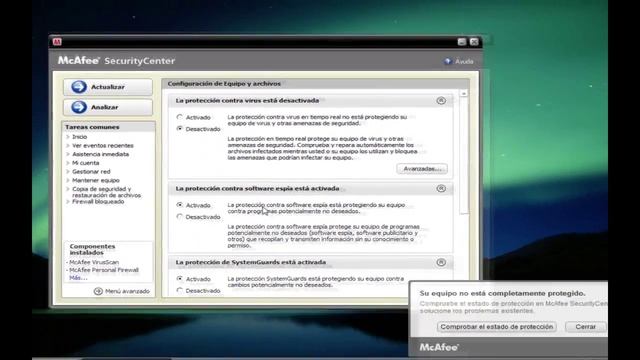Click the Configuración de Equipo y archivos title

pos(224,84)
